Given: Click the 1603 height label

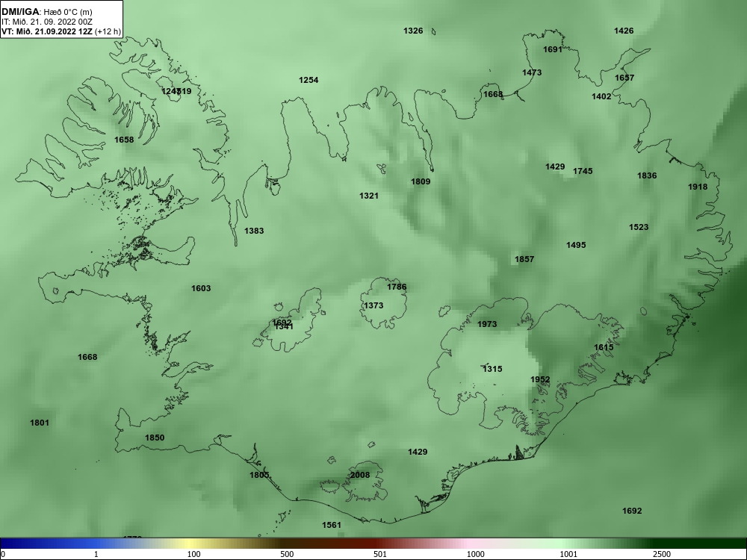Looking at the screenshot, I should 201,288.
